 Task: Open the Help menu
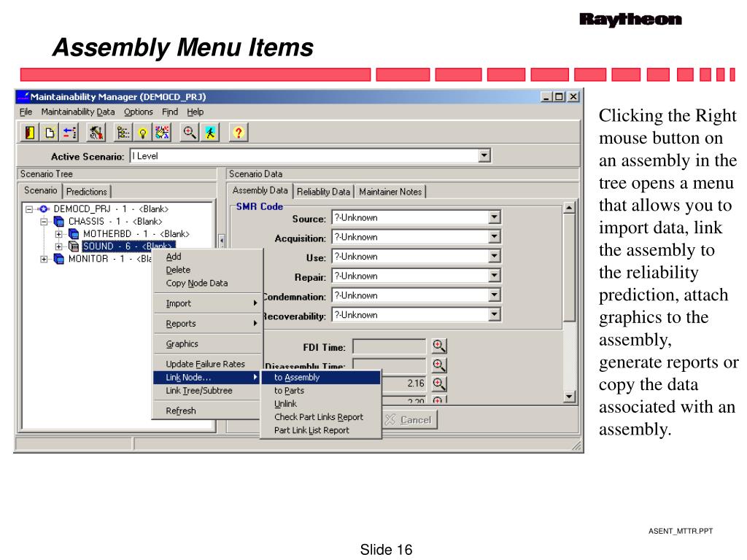pos(195,112)
